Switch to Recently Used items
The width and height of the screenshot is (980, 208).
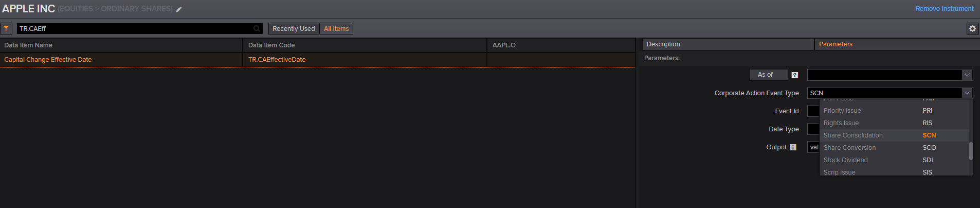click(x=294, y=29)
